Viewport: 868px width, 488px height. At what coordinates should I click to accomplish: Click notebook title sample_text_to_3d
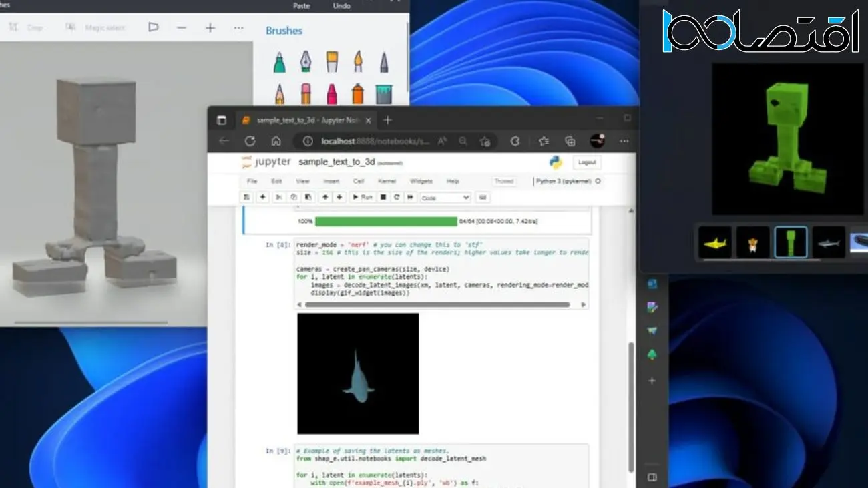(x=337, y=162)
